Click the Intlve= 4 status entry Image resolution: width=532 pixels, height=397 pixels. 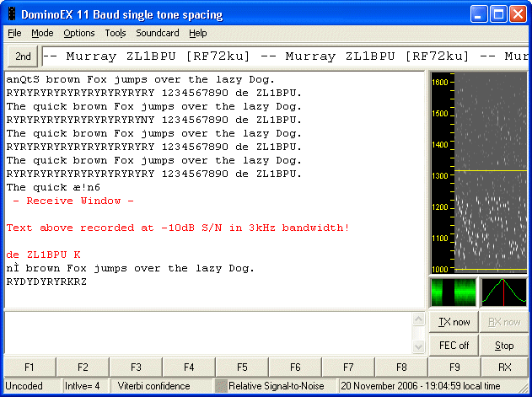click(85, 386)
